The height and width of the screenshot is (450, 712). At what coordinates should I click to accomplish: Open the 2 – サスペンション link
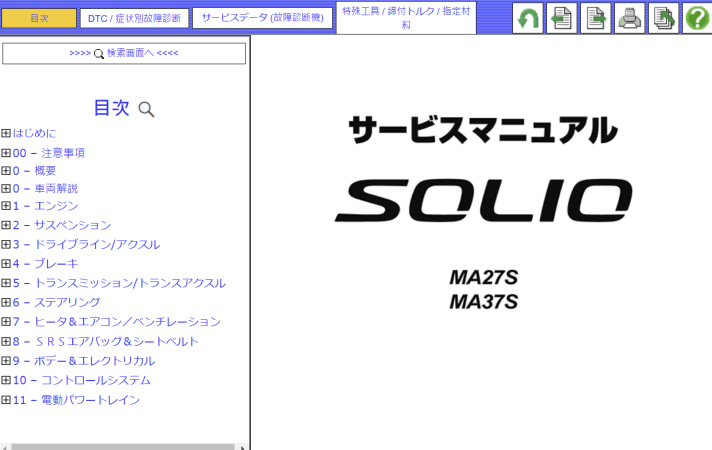62,225
